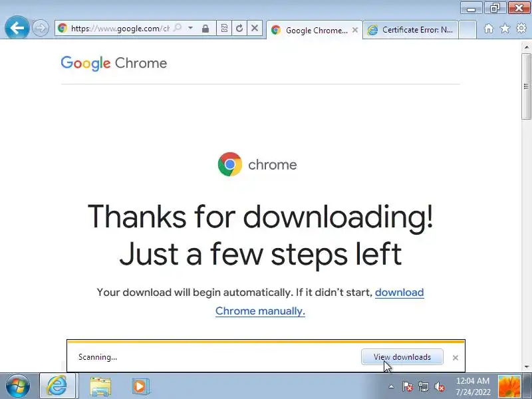
Task: Click the muted volume tray icon
Action: coord(440,386)
